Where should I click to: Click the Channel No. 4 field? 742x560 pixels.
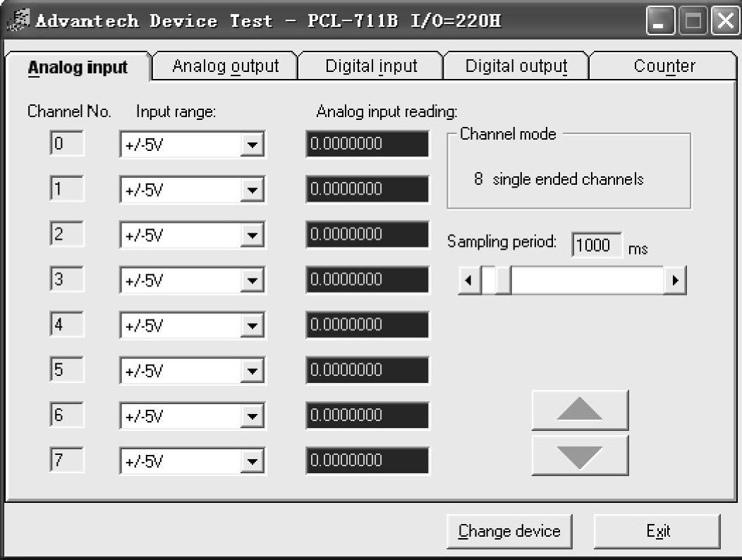(67, 324)
